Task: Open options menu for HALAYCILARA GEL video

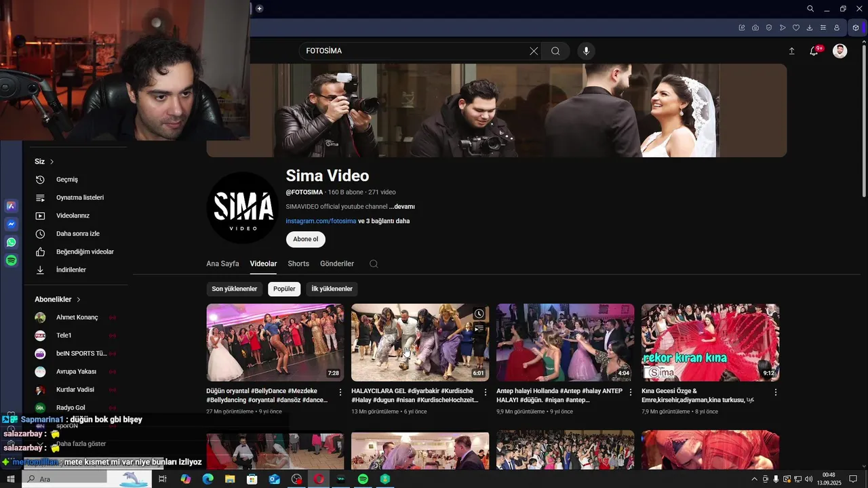Action: [486, 392]
